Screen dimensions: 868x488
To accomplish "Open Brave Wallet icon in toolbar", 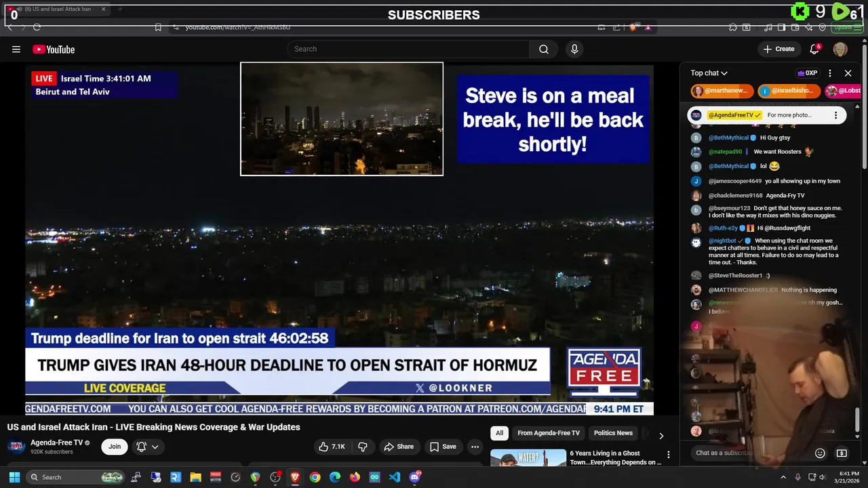I will click(795, 27).
